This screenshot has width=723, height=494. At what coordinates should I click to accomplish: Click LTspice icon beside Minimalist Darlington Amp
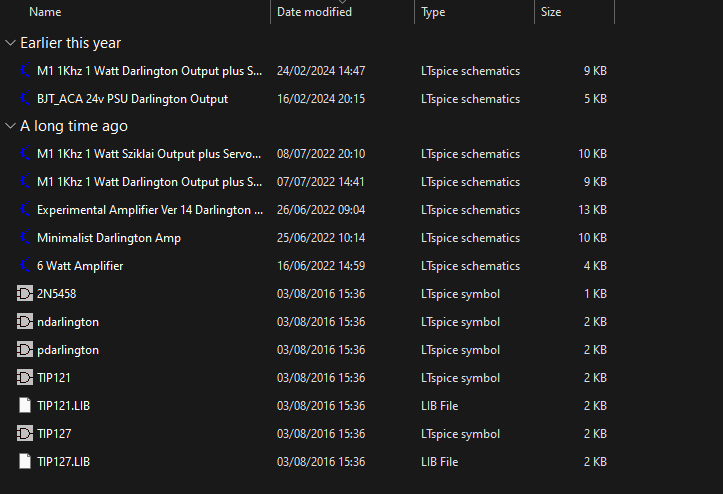[x=25, y=238]
